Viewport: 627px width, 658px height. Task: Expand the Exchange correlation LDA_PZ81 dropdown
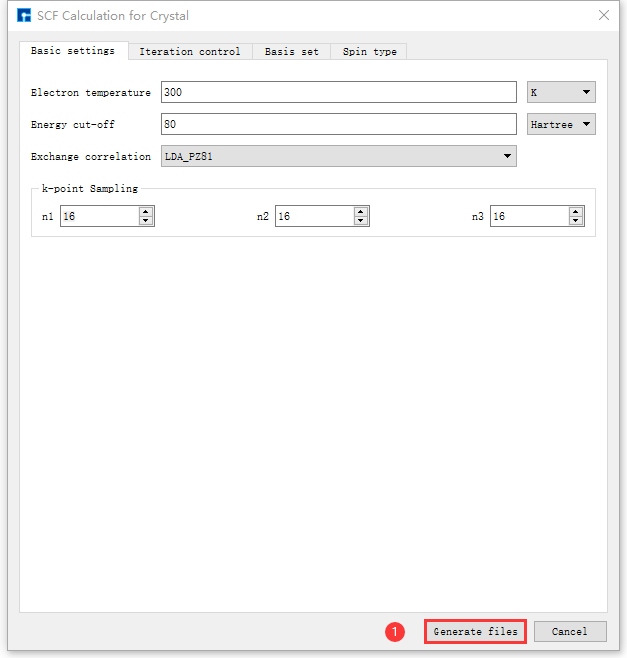pyautogui.click(x=338, y=156)
